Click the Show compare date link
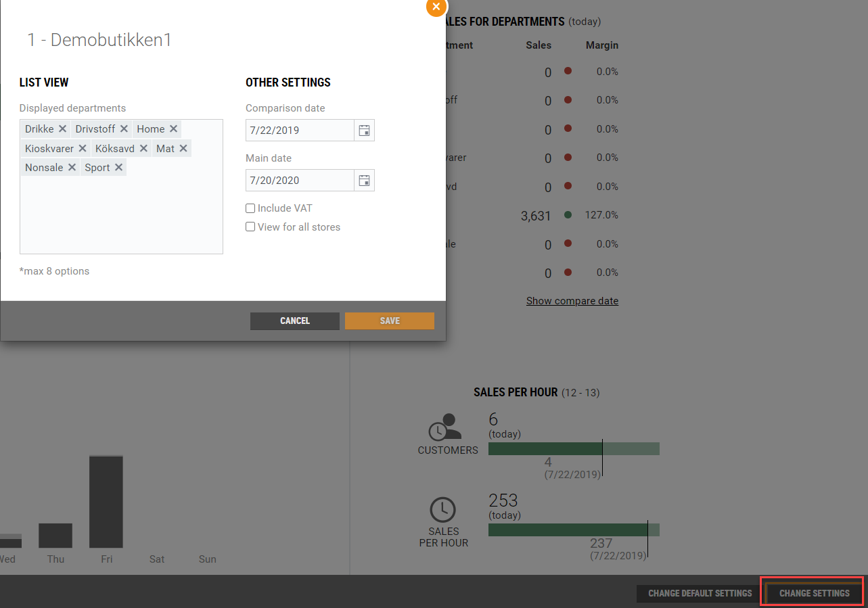The image size is (868, 608). coord(572,301)
